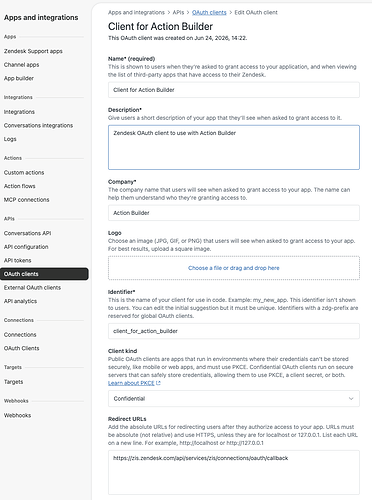Choose a file for the logo upload

click(234, 268)
